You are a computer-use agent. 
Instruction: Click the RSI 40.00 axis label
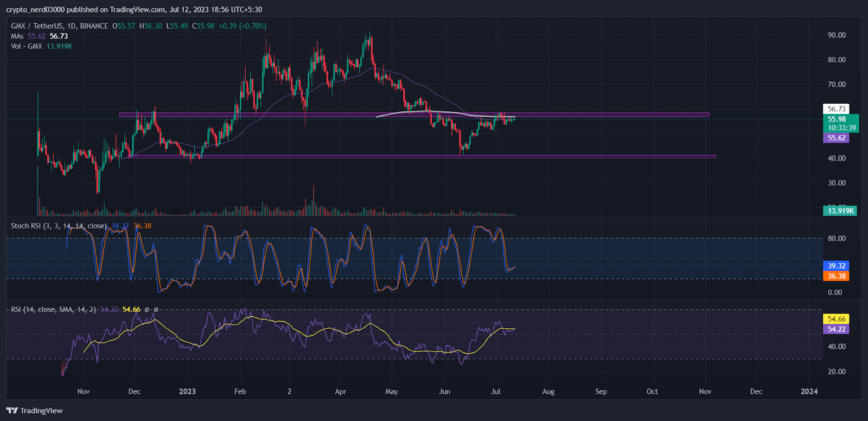pos(837,347)
